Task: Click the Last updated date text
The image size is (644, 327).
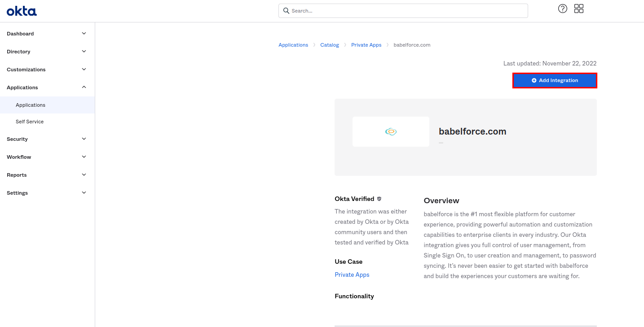Action: [550, 63]
